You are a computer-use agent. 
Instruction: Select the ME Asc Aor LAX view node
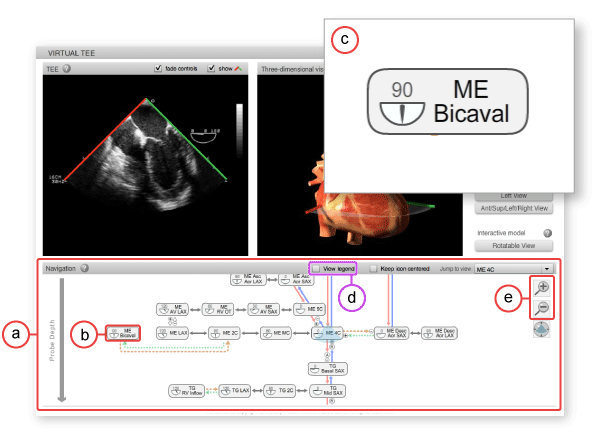(248, 279)
